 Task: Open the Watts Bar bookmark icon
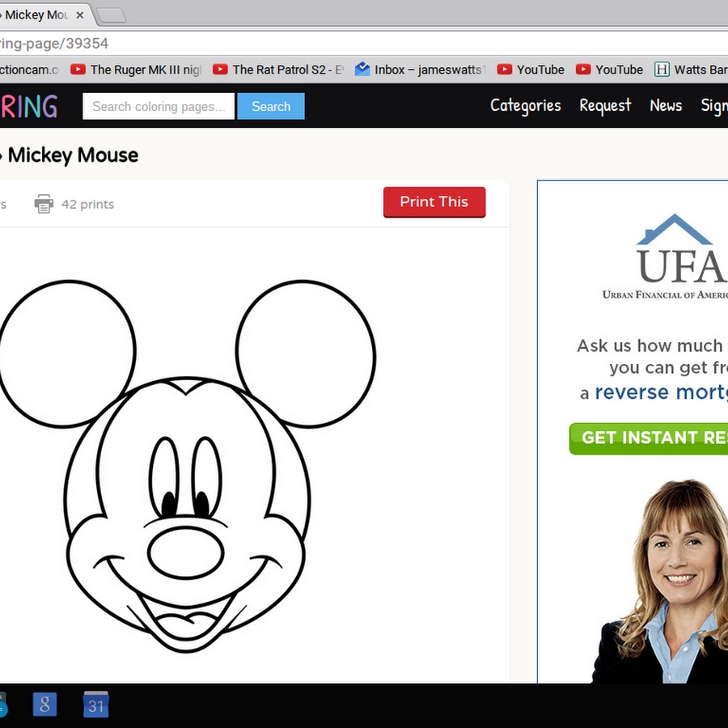pyautogui.click(x=662, y=70)
